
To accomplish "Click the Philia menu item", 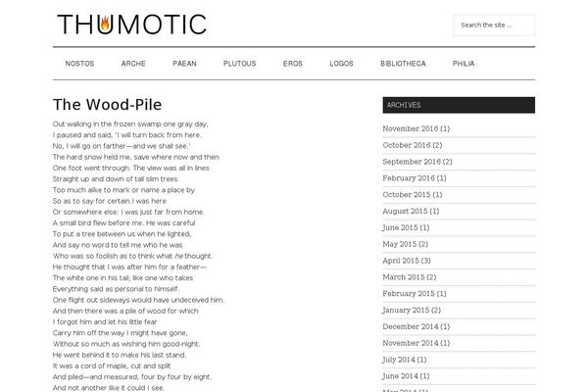I will pyautogui.click(x=464, y=64).
